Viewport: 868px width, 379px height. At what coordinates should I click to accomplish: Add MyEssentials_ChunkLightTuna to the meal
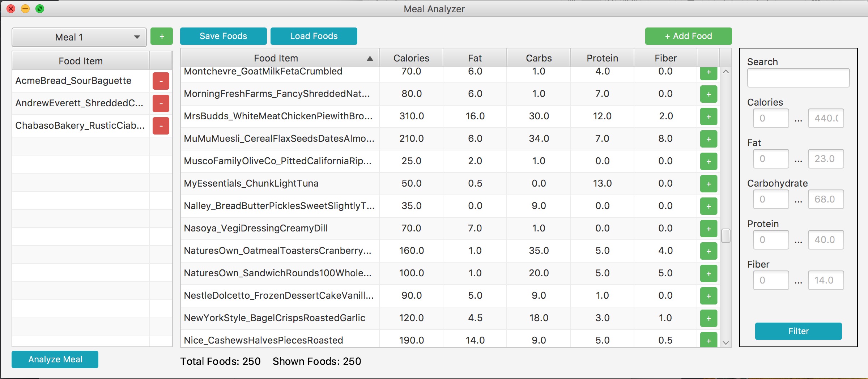click(708, 184)
